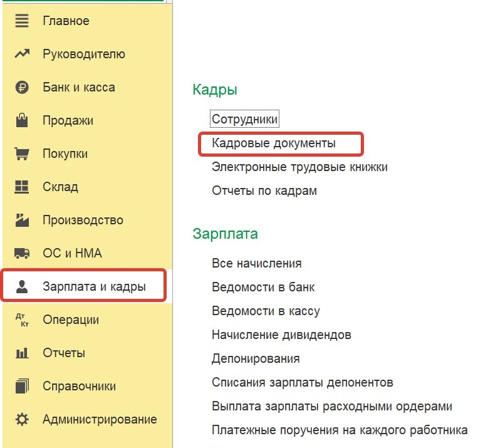Viewport: 483px width, 448px height.
Task: Click the warehouse grid icon for Склад
Action: click(22, 187)
